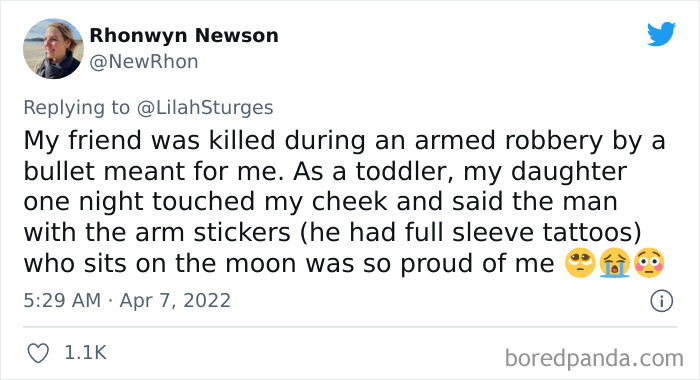Click the Apr 7, 2022 date

pos(175,301)
